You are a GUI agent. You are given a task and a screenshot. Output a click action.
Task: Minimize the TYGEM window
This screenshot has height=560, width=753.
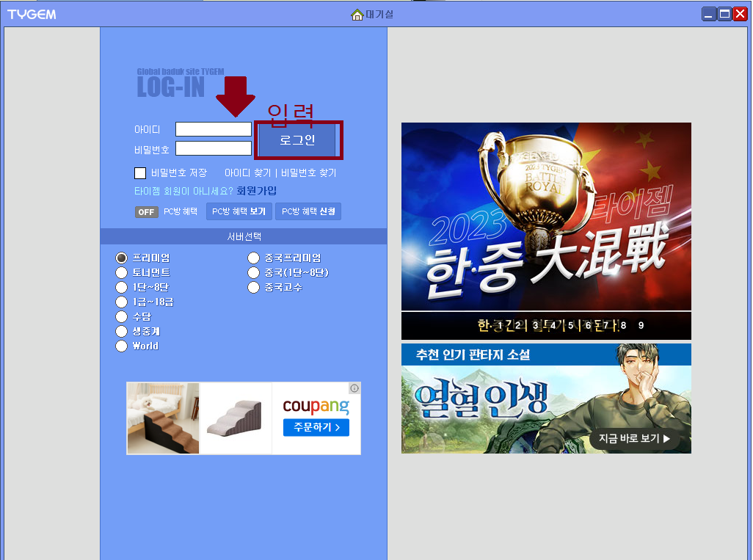[709, 14]
